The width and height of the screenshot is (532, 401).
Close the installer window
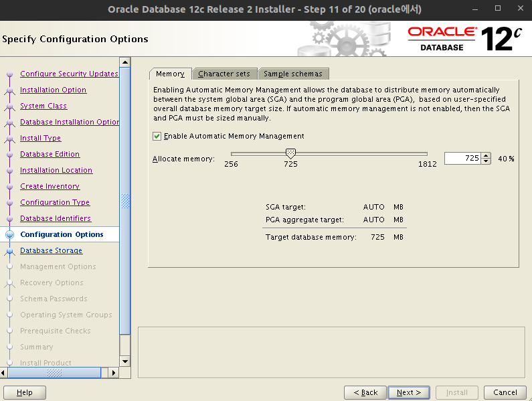[521, 9]
